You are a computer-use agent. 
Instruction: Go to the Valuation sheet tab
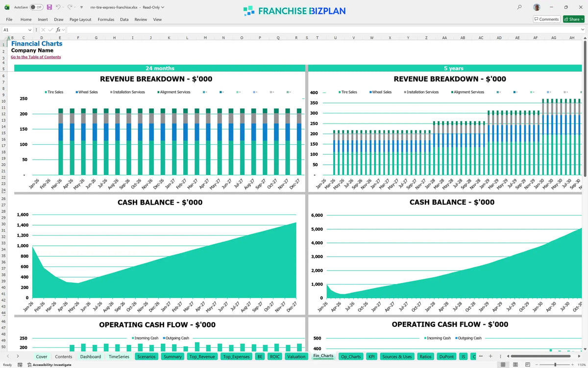(x=296, y=357)
